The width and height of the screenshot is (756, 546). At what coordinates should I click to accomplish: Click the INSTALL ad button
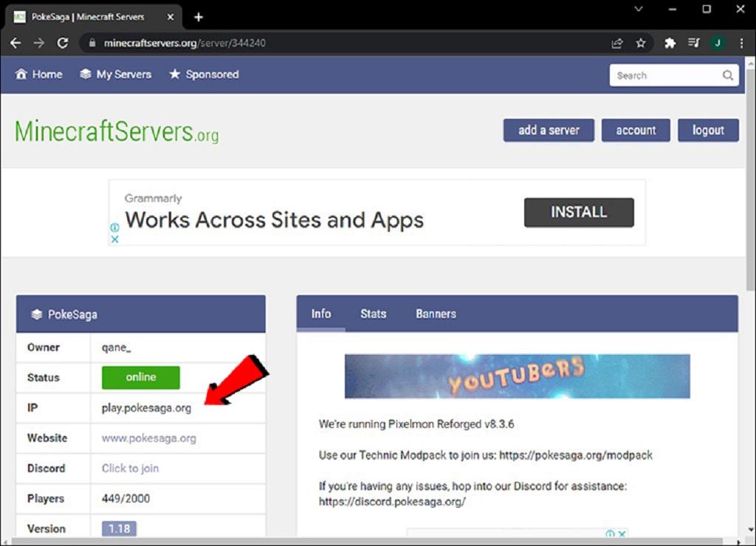[579, 212]
